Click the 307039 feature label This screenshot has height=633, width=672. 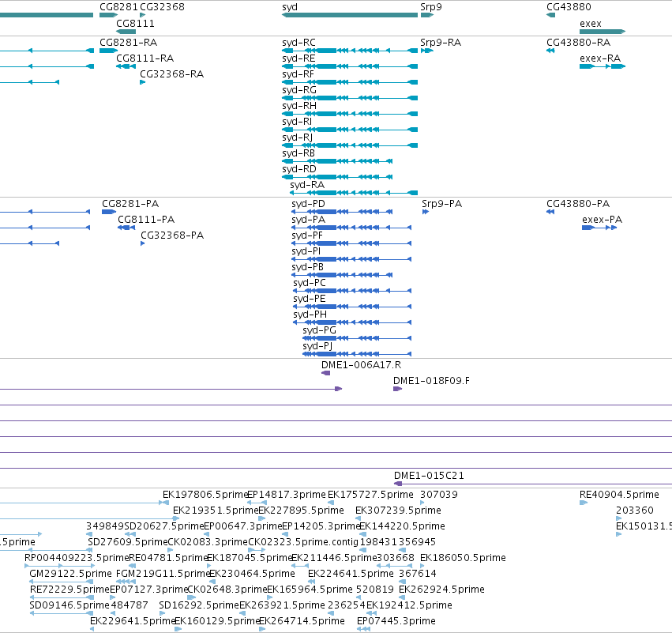(x=439, y=495)
